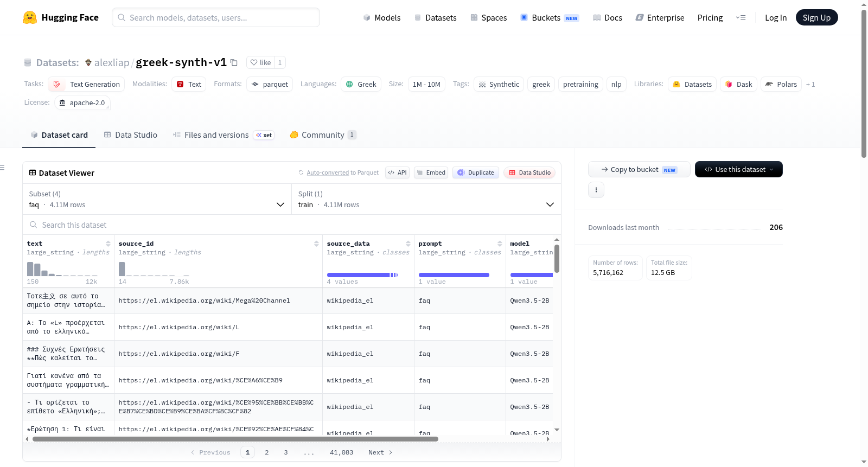
Task: Open the navigation more-options menu icon
Action: click(741, 17)
